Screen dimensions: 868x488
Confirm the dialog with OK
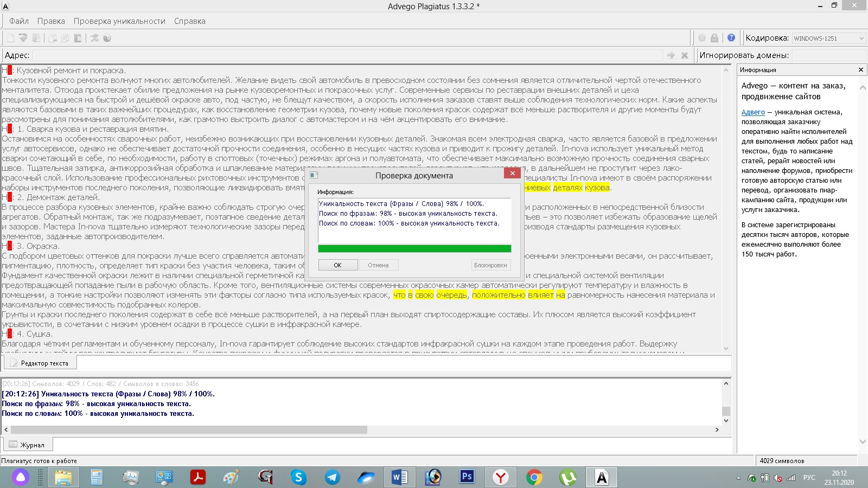pos(338,265)
